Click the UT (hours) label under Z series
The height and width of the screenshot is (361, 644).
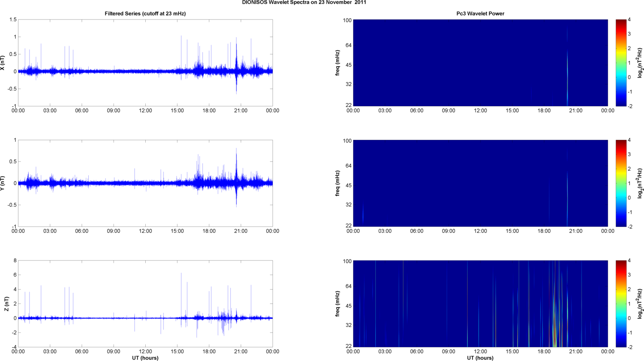[x=145, y=358]
